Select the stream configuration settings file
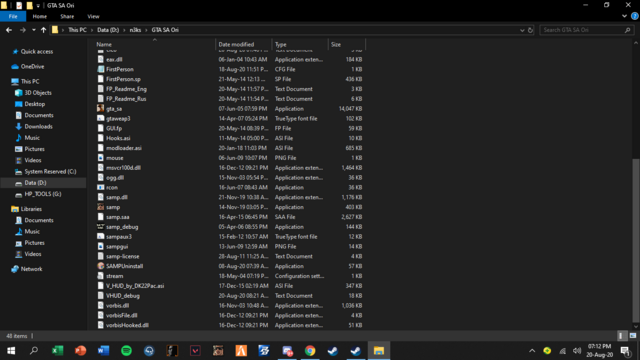Image resolution: width=640 pixels, height=360 pixels. click(x=114, y=276)
